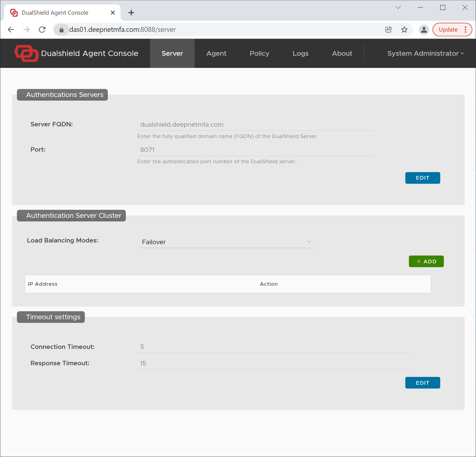The image size is (476, 457).
Task: Open the System Administrator menu
Action: point(425,53)
